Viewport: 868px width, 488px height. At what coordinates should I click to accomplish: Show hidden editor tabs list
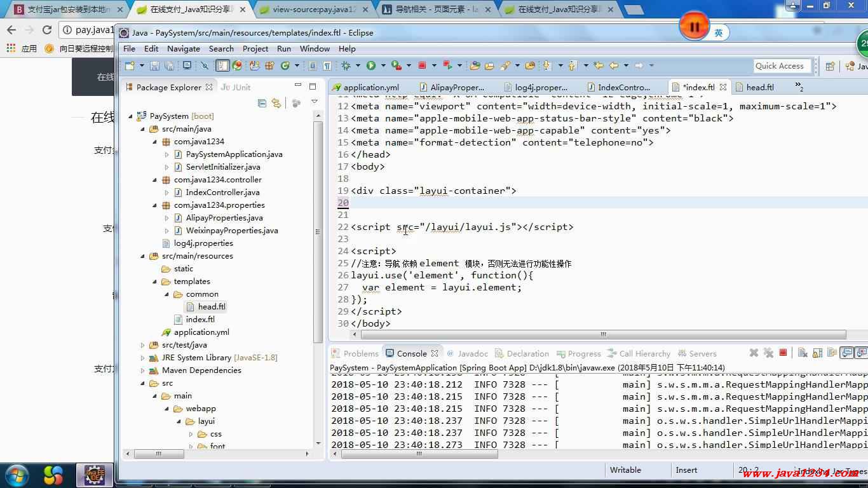coord(799,88)
